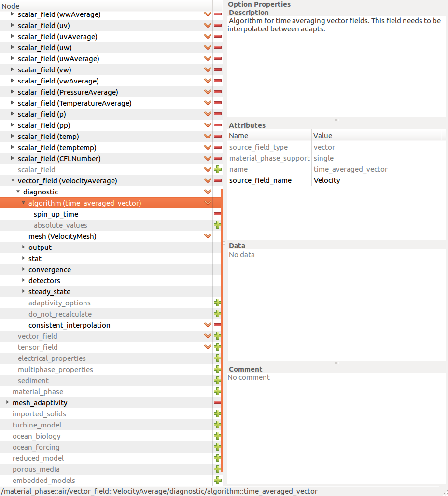Image resolution: width=448 pixels, height=496 pixels.
Task: Select the source_field_type attribute name
Action: click(x=258, y=147)
